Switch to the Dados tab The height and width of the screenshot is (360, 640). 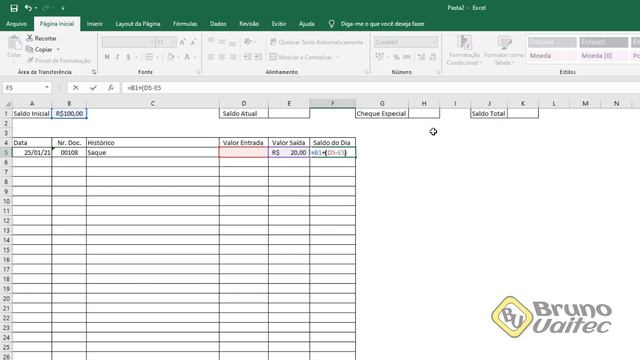pos(218,24)
